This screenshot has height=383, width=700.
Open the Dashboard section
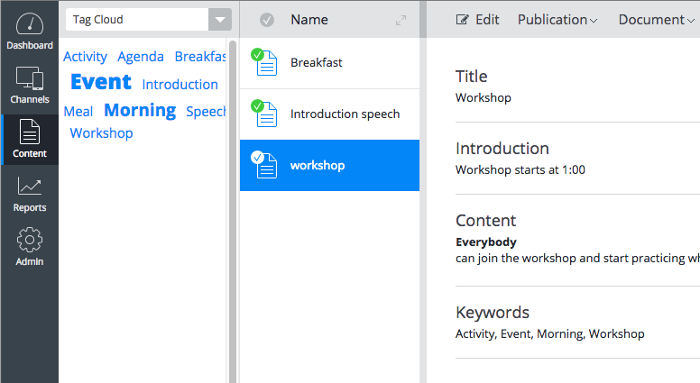(x=29, y=31)
